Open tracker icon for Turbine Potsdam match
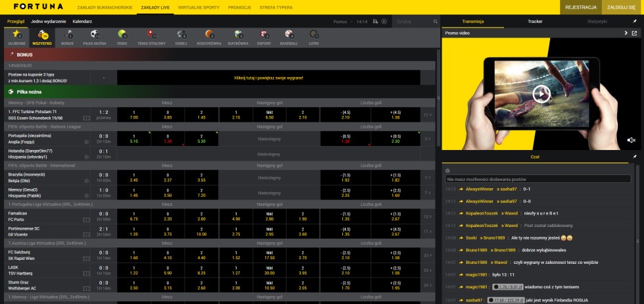644x304 pixels. tap(86, 118)
